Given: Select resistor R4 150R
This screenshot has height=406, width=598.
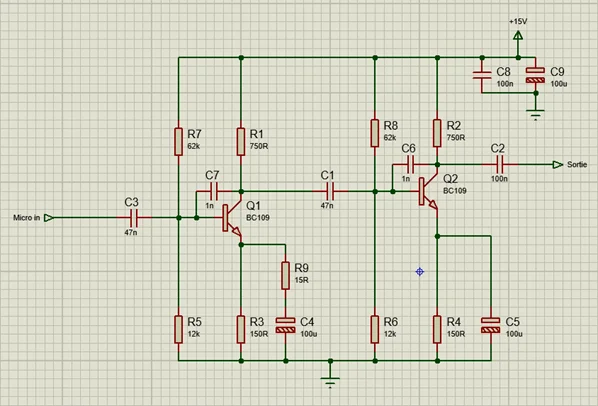Looking at the screenshot, I should [437, 329].
